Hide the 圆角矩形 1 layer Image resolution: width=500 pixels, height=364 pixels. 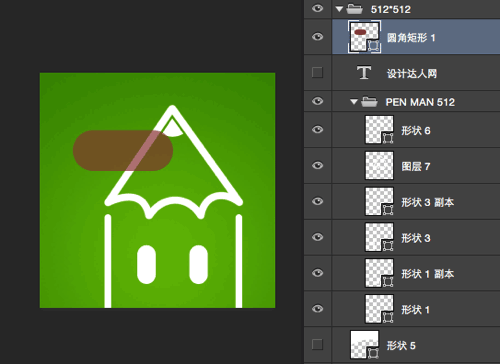(317, 37)
